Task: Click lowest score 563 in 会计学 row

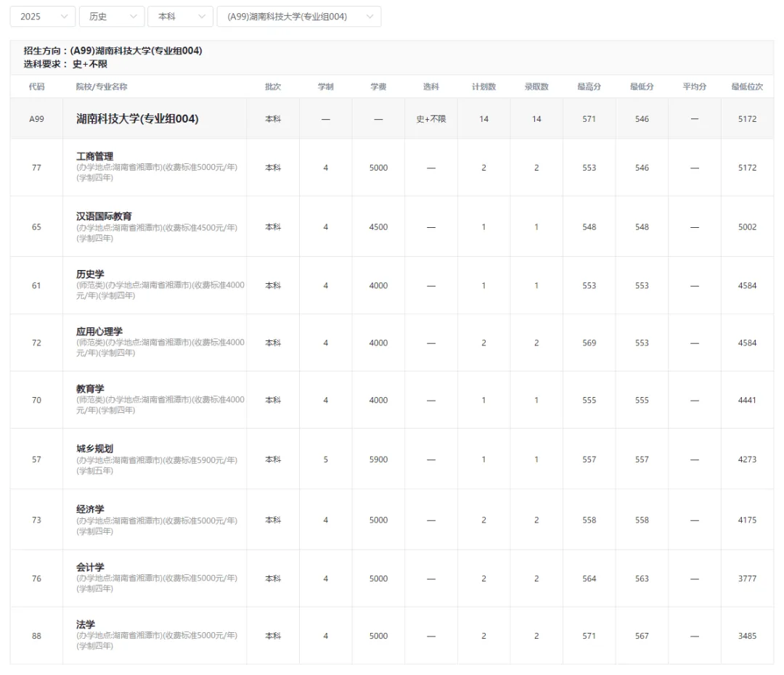Action: [642, 578]
